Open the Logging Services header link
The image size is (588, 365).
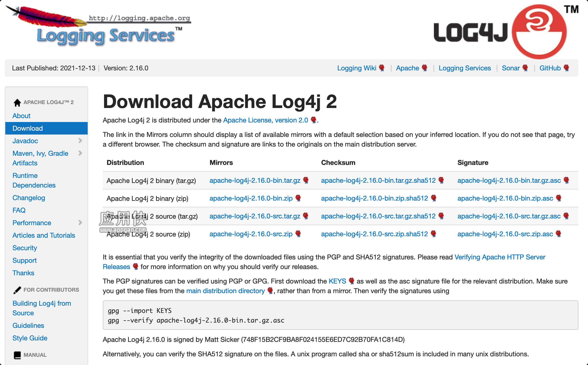point(464,68)
